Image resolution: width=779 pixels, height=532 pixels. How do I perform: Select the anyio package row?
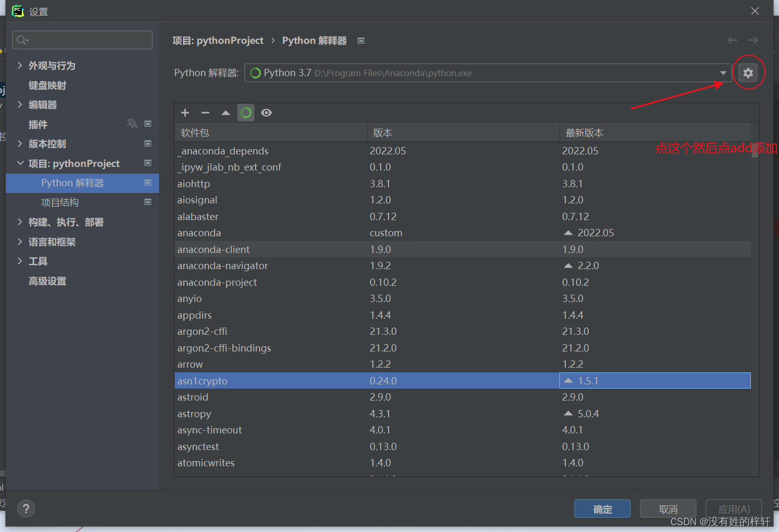pos(463,298)
